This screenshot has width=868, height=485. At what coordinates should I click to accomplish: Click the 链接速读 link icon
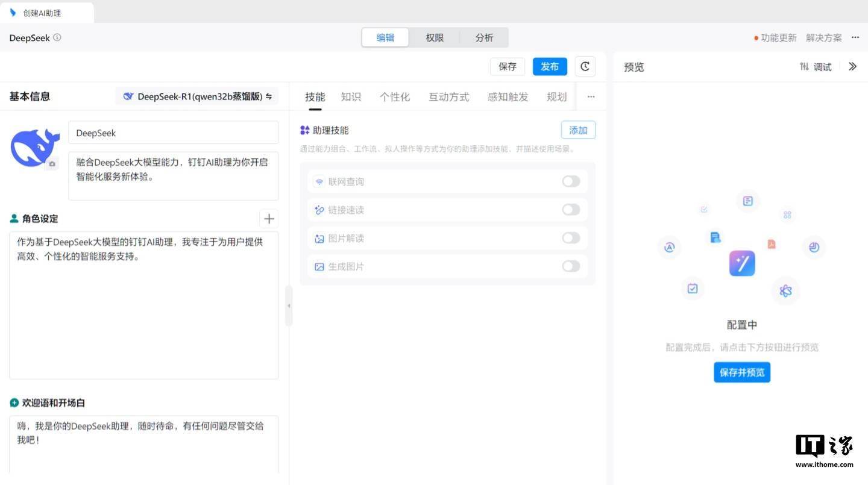(319, 210)
